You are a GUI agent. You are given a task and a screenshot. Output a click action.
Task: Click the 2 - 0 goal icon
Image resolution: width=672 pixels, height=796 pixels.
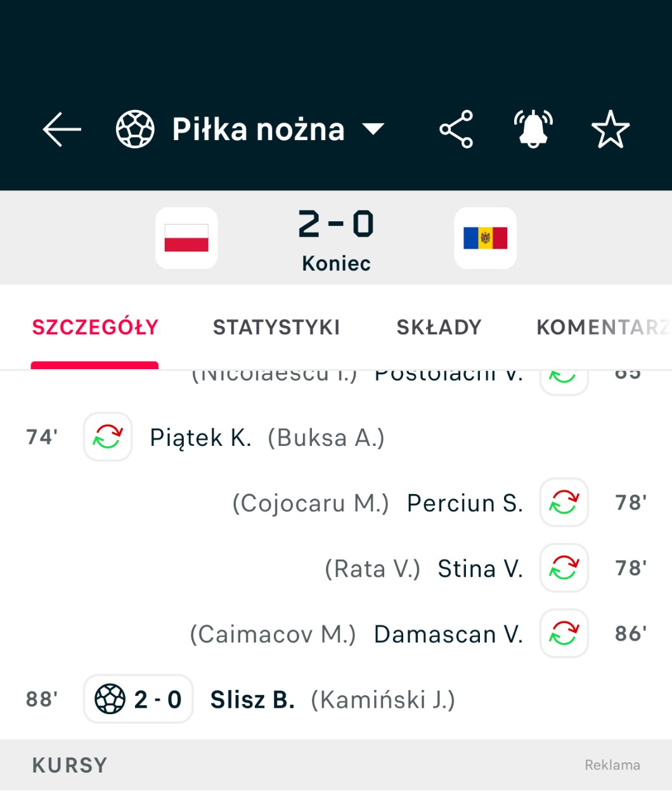(138, 699)
